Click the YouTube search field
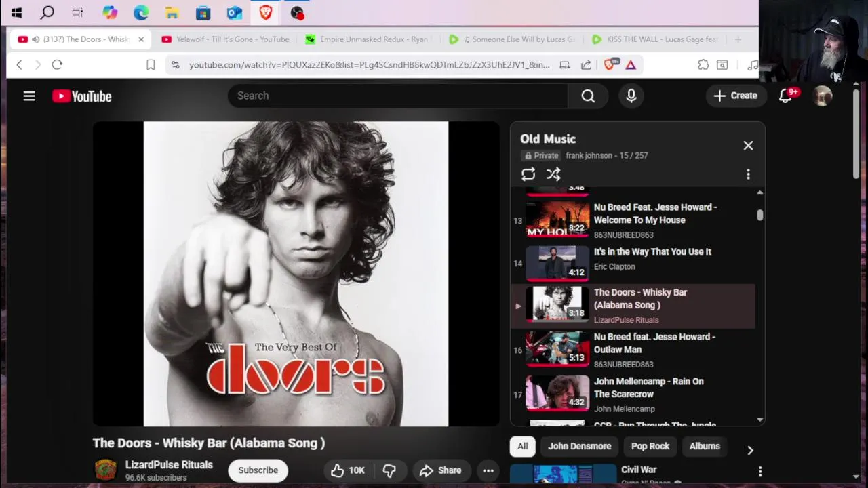The width and height of the screenshot is (868, 488). [398, 96]
